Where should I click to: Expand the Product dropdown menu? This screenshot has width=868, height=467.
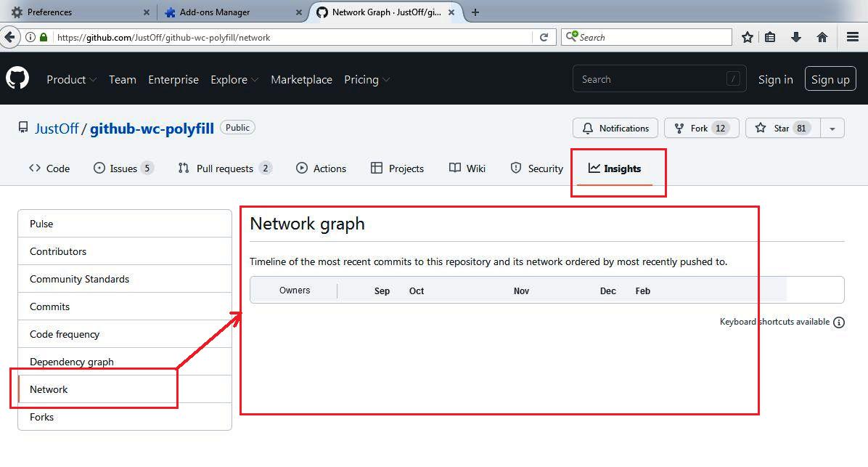[71, 79]
